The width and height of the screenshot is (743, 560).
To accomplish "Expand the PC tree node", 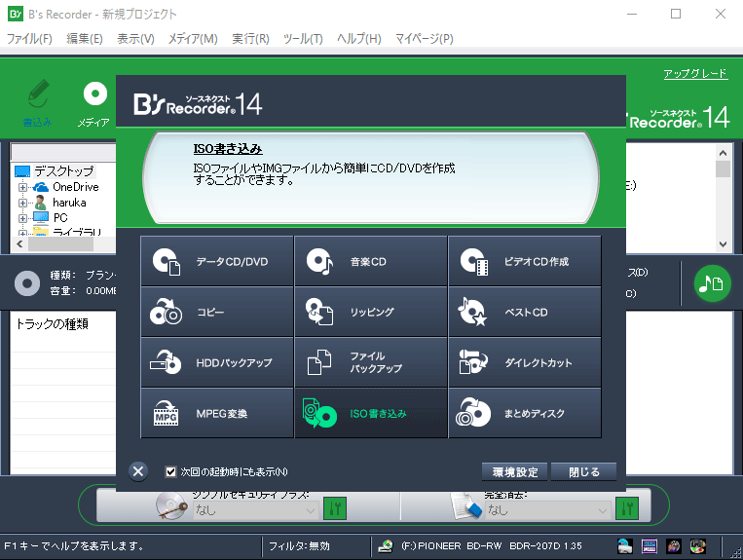I will 22,218.
